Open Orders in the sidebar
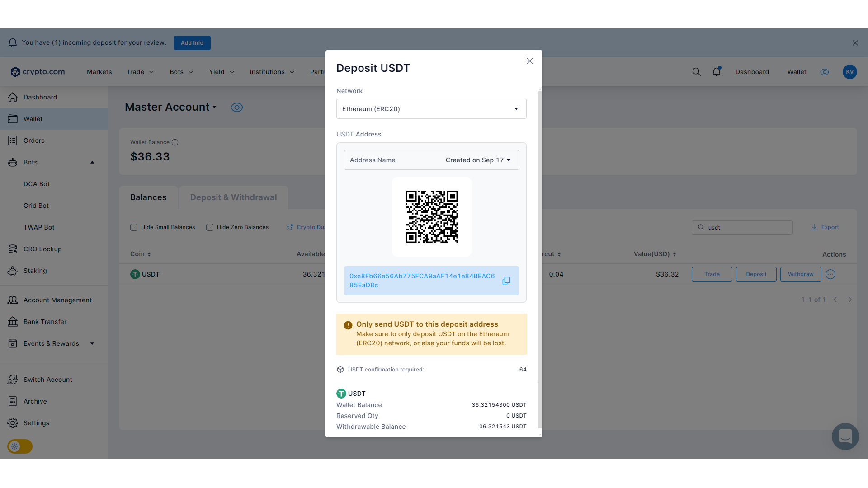Screen dimensions: 868x488 point(54,141)
